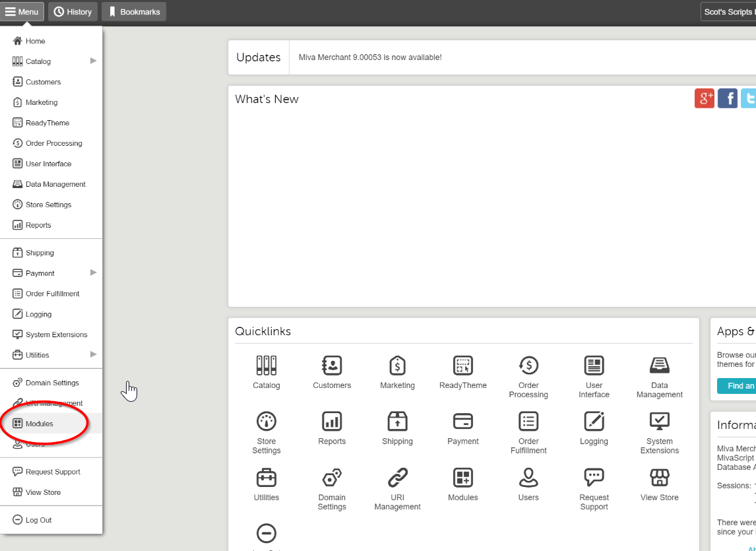756x551 pixels.
Task: Click the Shipping quicklink icon
Action: click(398, 421)
